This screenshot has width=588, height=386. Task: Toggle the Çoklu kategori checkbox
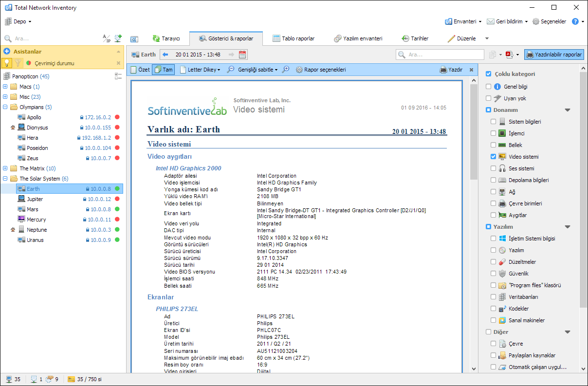point(488,74)
